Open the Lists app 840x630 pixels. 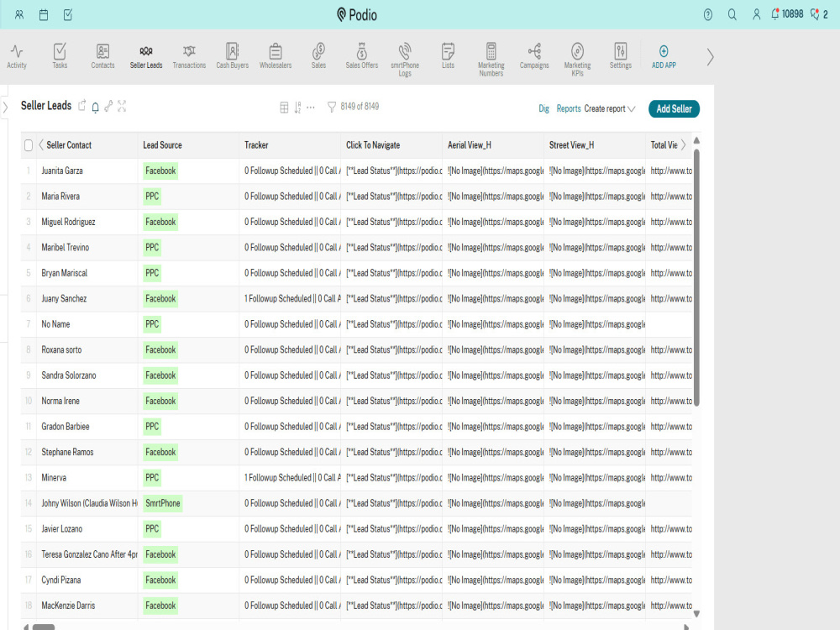point(448,56)
